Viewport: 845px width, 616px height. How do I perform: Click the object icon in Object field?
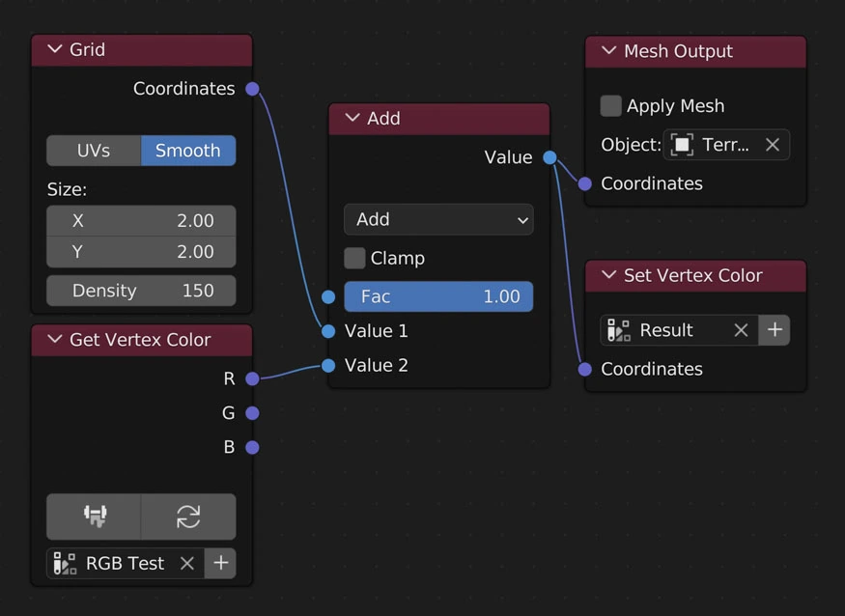coord(682,145)
